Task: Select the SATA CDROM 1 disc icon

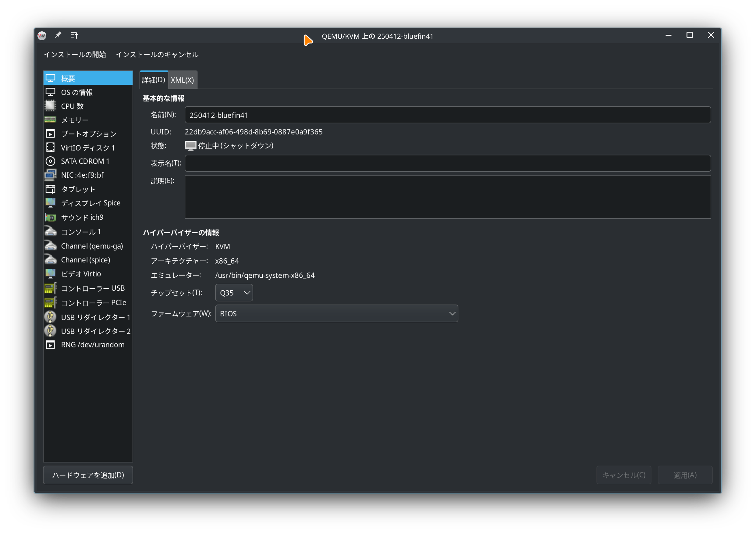Action: pos(50,161)
